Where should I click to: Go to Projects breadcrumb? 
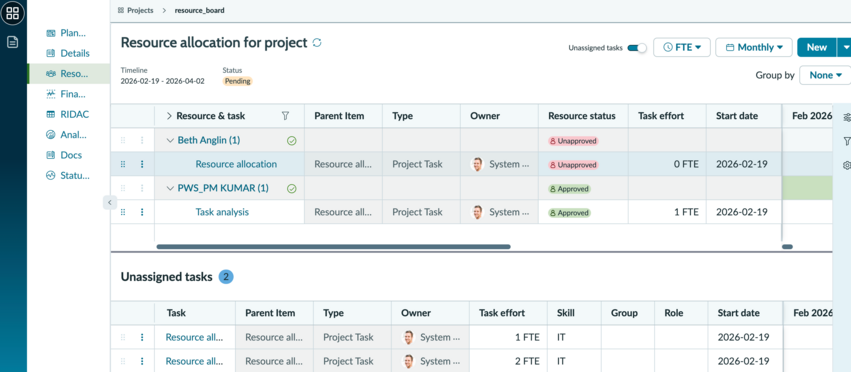click(140, 10)
